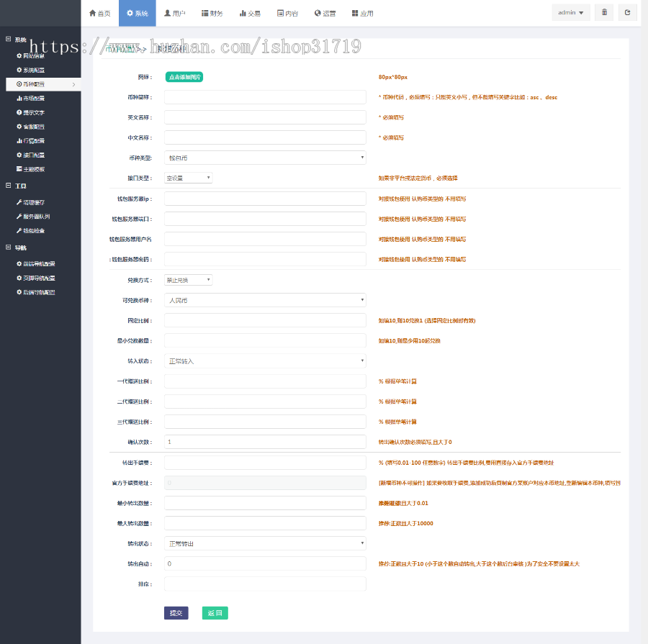The image size is (648, 644).
Task: Open 主题模板 in the sidebar
Action: (30, 169)
